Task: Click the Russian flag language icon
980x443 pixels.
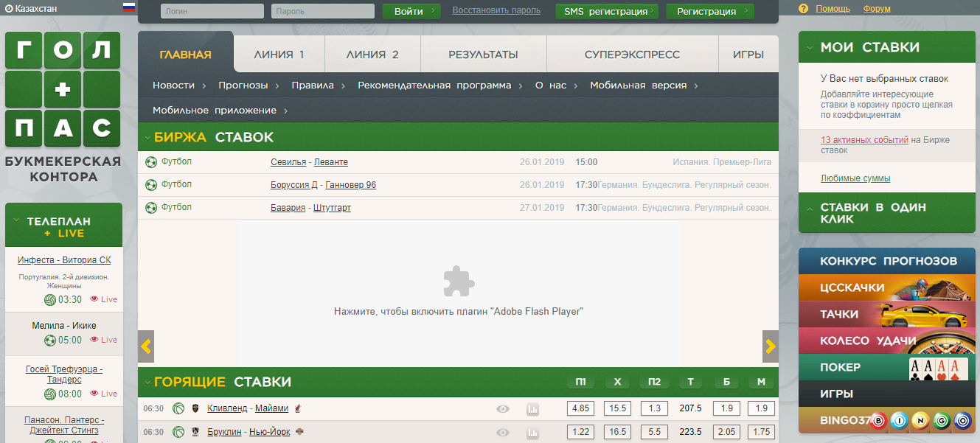Action: pyautogui.click(x=129, y=7)
